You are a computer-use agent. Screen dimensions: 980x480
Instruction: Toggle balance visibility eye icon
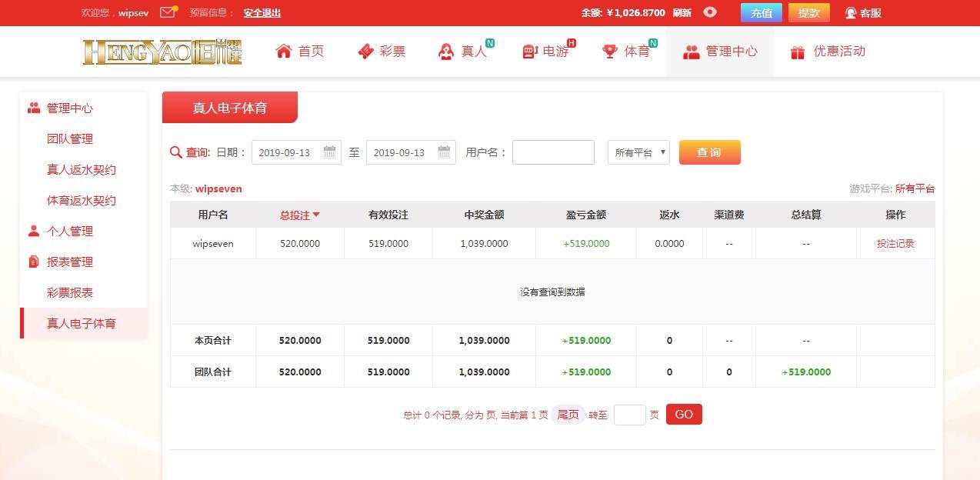pos(710,12)
